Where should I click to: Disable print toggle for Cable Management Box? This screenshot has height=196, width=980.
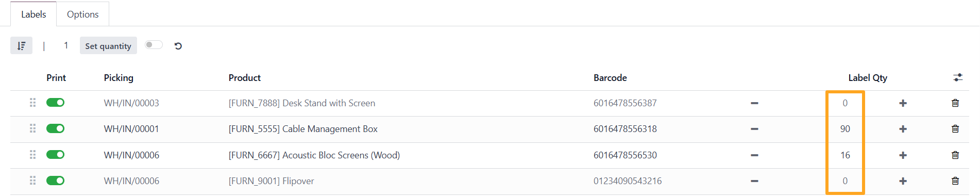coord(55,128)
